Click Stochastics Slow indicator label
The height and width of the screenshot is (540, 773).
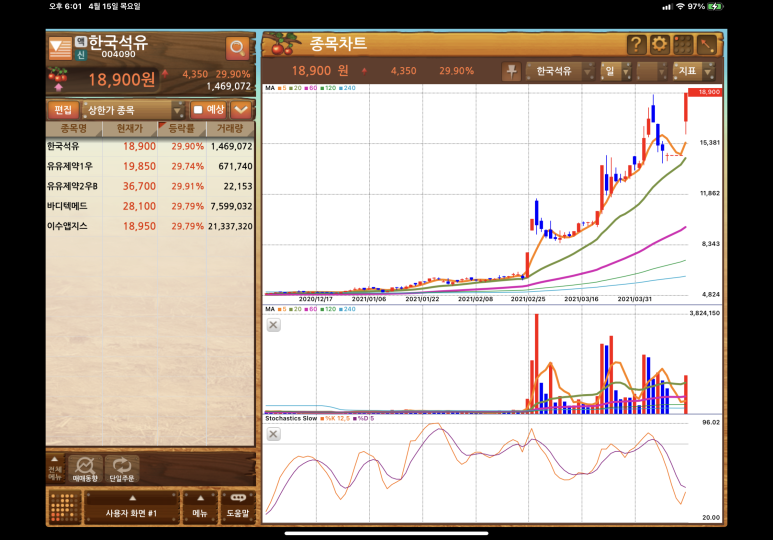(291, 418)
